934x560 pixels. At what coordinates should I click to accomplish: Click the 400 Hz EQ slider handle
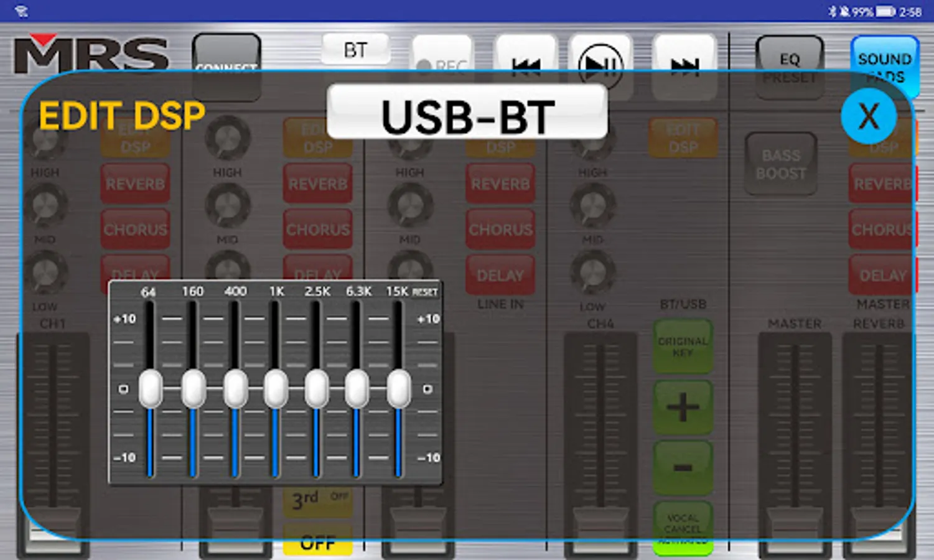coord(235,388)
